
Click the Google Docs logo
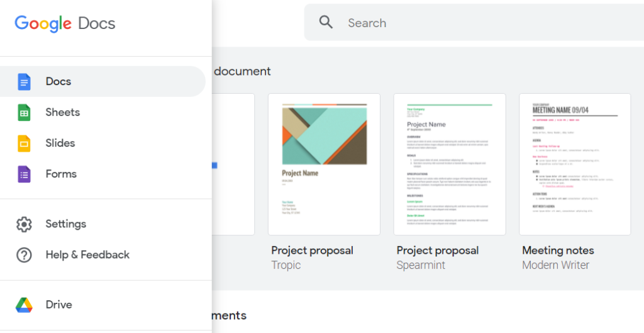(x=65, y=23)
